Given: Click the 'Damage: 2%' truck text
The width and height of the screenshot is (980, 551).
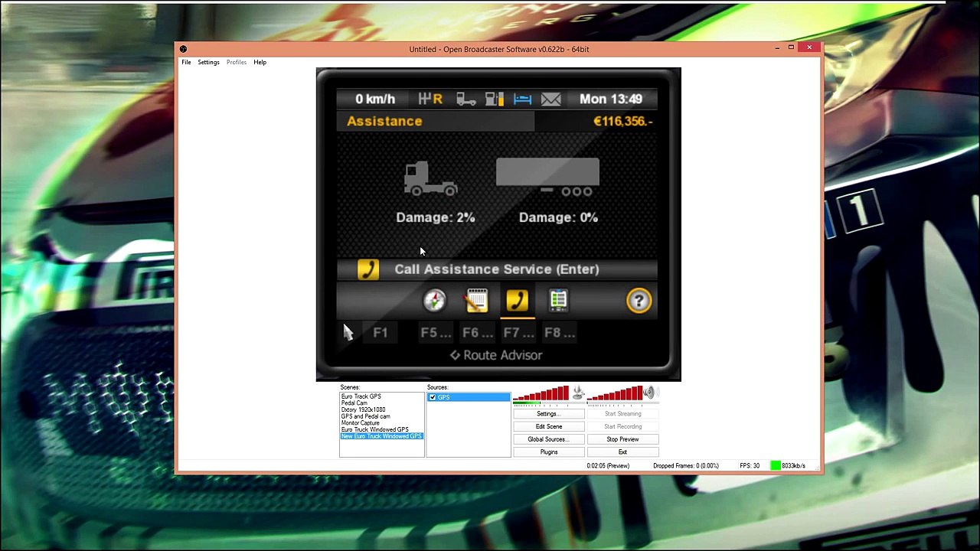Looking at the screenshot, I should pos(436,217).
